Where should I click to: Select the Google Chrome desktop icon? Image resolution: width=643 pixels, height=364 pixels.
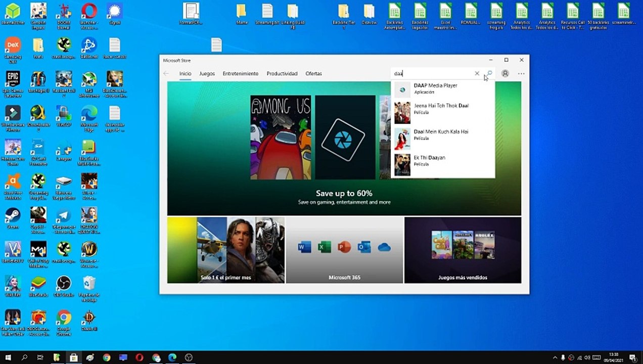(x=64, y=323)
